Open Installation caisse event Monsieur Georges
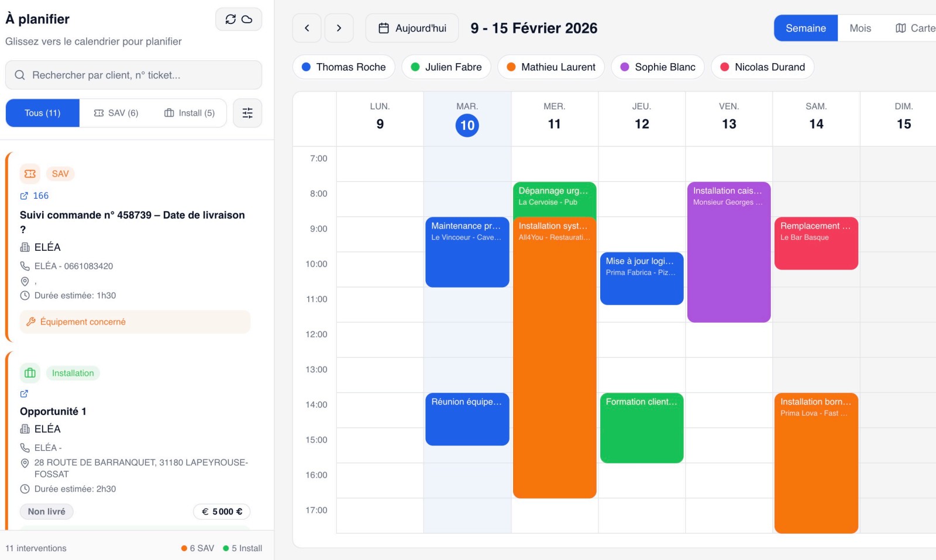The image size is (936, 560). pos(729,252)
